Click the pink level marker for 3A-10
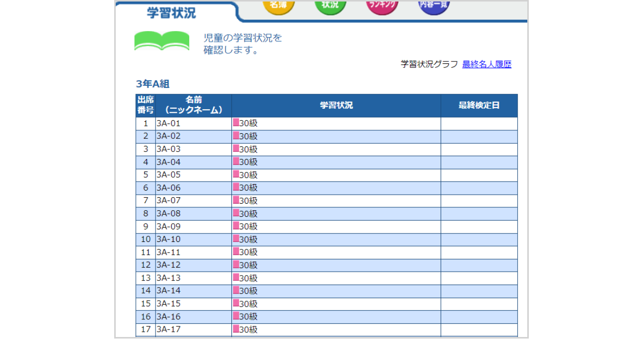The height and width of the screenshot is (339, 644). coord(235,238)
